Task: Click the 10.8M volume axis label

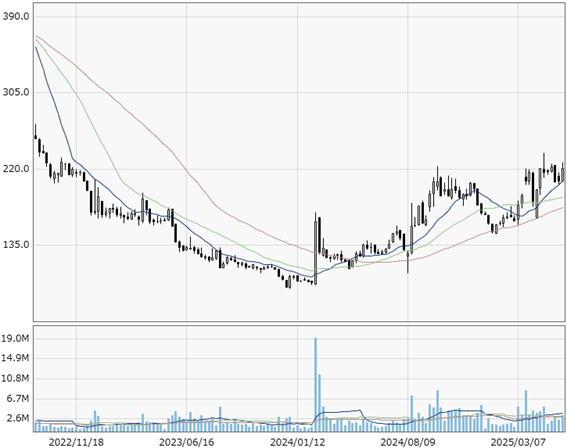Action: [16, 378]
